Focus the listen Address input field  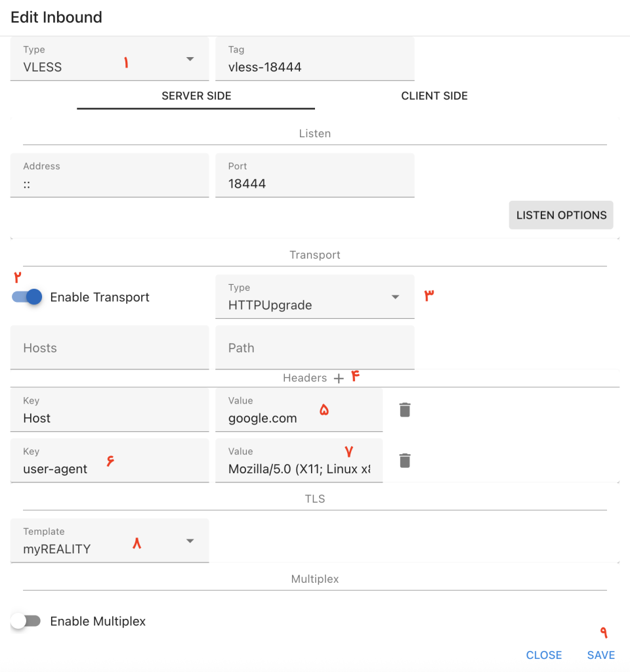(110, 183)
